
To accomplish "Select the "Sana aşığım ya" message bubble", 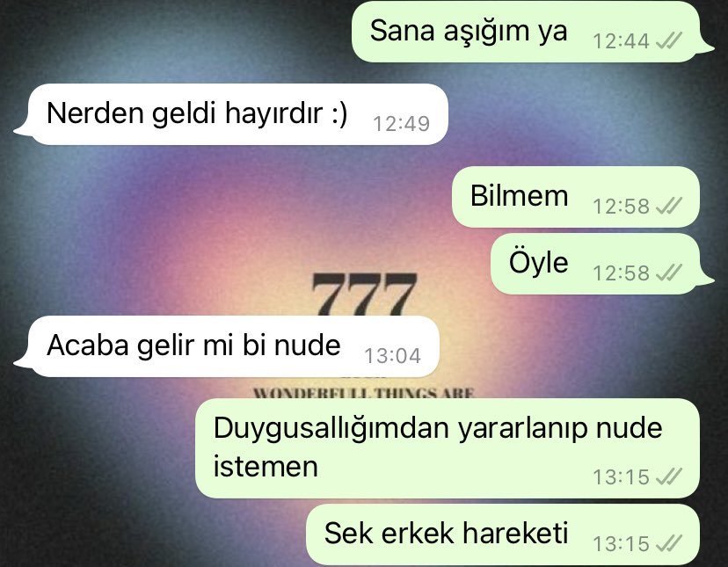I will [533, 32].
